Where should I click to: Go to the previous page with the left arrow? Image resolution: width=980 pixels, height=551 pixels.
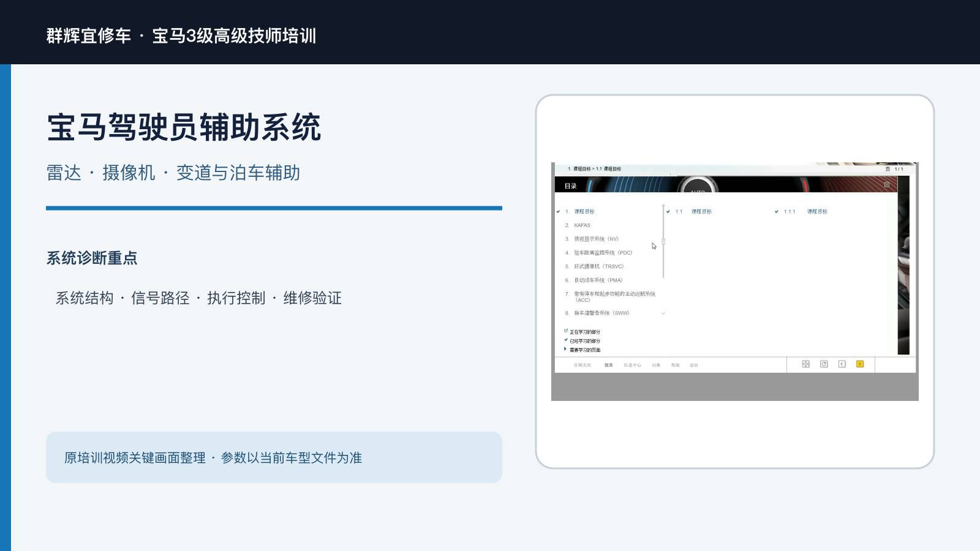[x=842, y=364]
